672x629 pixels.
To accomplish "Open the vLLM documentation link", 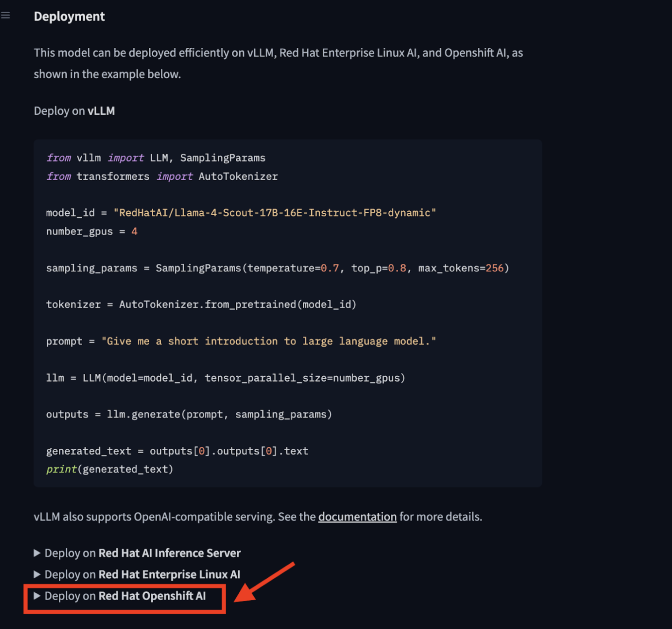I will [x=357, y=517].
